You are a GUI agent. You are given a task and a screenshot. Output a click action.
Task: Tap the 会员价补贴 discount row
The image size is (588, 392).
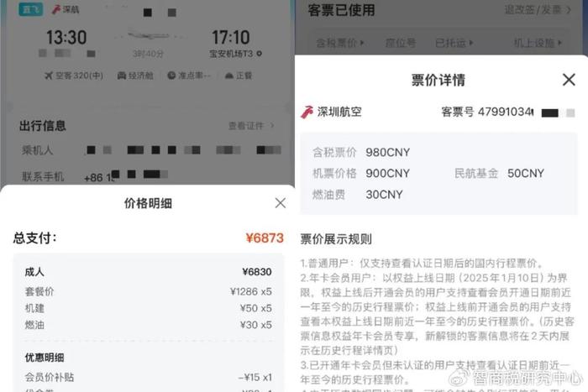(x=148, y=377)
